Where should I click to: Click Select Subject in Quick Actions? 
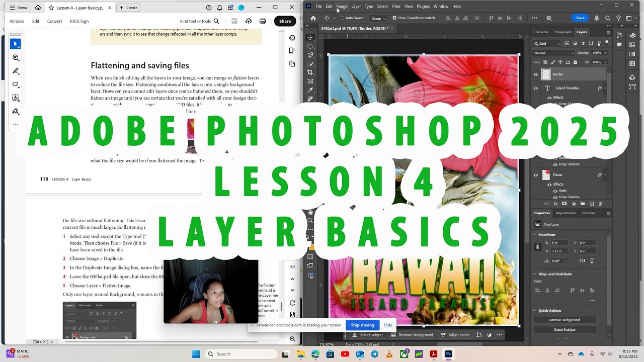pos(565,329)
